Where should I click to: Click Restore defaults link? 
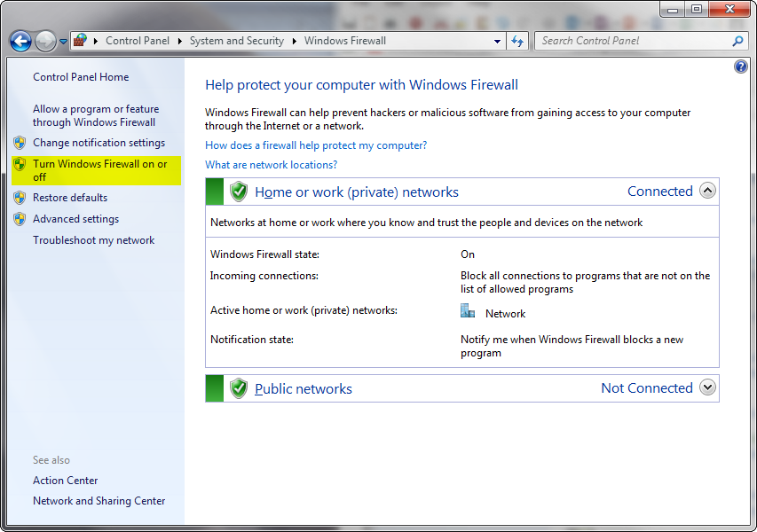70,198
